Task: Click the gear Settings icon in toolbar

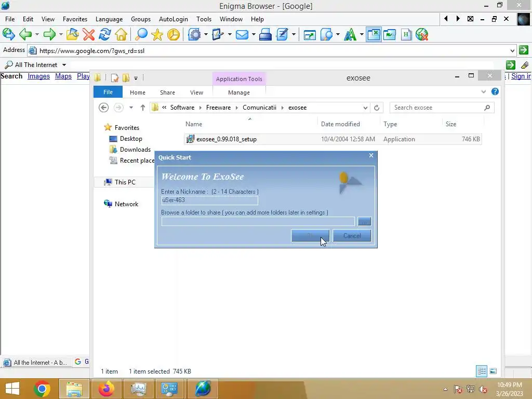Action: click(x=195, y=34)
